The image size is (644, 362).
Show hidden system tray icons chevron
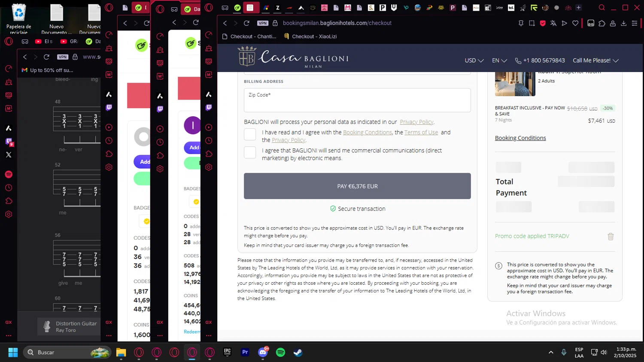[x=551, y=353]
